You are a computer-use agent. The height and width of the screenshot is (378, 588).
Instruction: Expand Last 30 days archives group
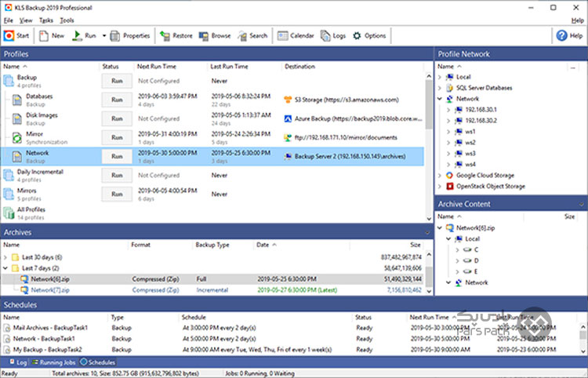click(5, 257)
